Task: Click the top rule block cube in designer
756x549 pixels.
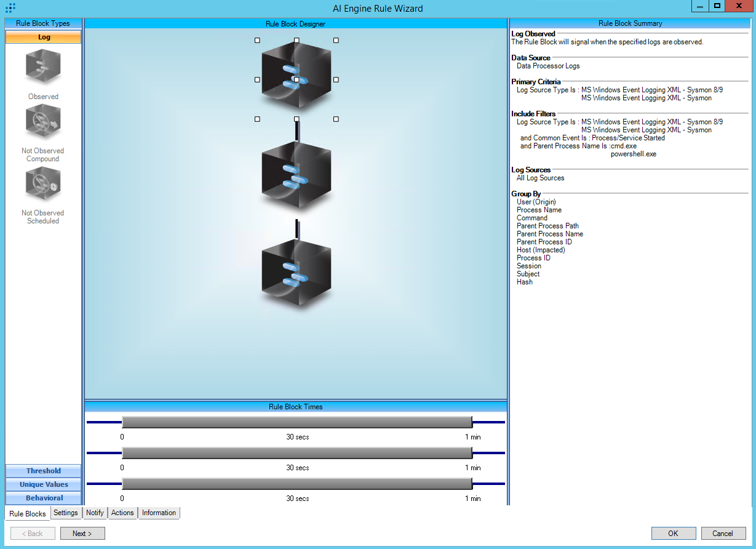Action: (296, 78)
